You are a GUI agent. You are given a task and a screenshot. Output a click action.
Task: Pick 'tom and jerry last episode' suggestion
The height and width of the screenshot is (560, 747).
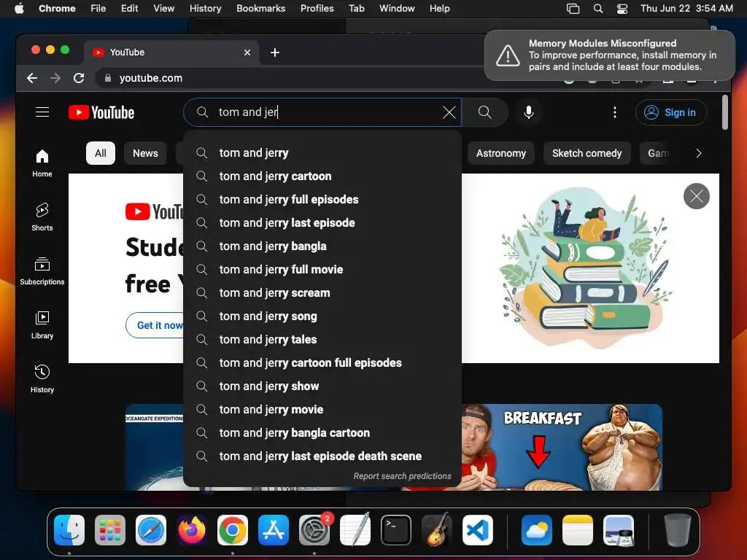tap(322, 223)
